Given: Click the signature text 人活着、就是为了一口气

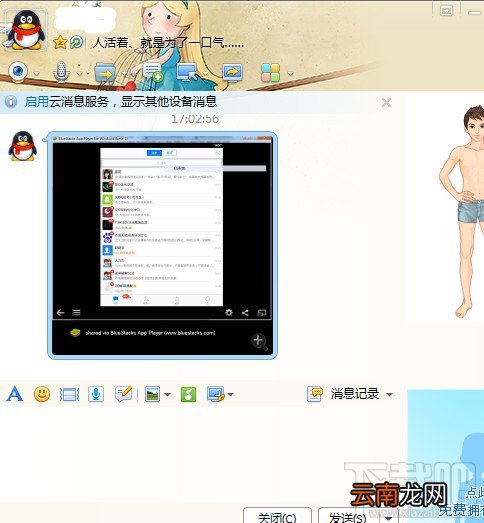Looking at the screenshot, I should point(167,43).
